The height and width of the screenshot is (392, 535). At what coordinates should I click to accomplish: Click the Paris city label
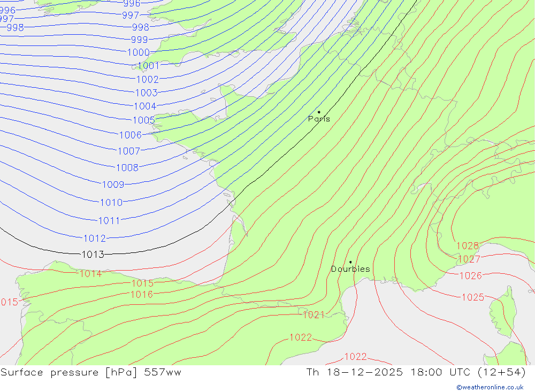pos(319,119)
